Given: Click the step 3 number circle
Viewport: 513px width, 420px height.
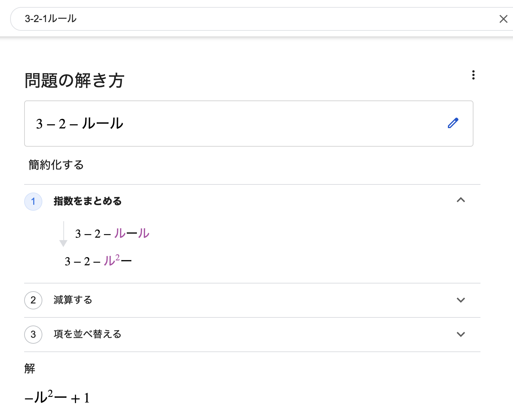Looking at the screenshot, I should click(33, 335).
